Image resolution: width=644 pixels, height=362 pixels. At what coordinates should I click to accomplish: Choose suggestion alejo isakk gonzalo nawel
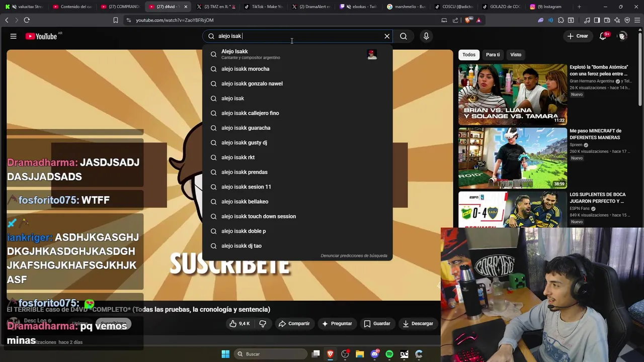point(297,83)
